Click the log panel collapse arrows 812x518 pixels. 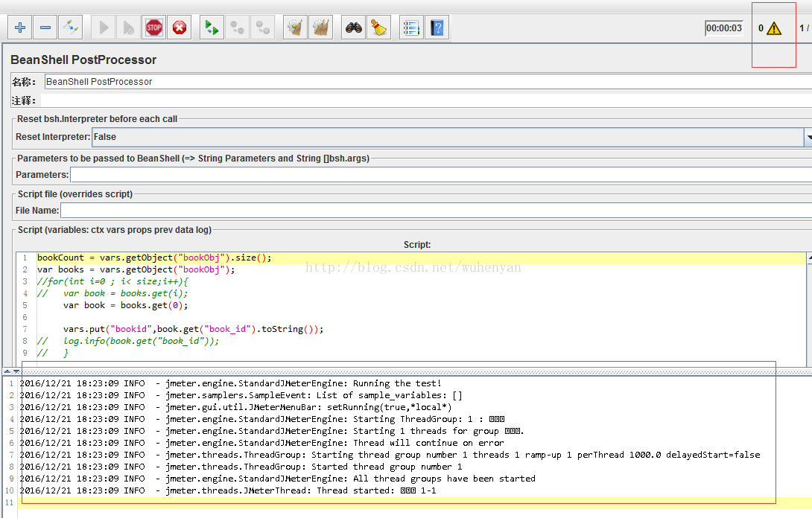click(x=11, y=371)
